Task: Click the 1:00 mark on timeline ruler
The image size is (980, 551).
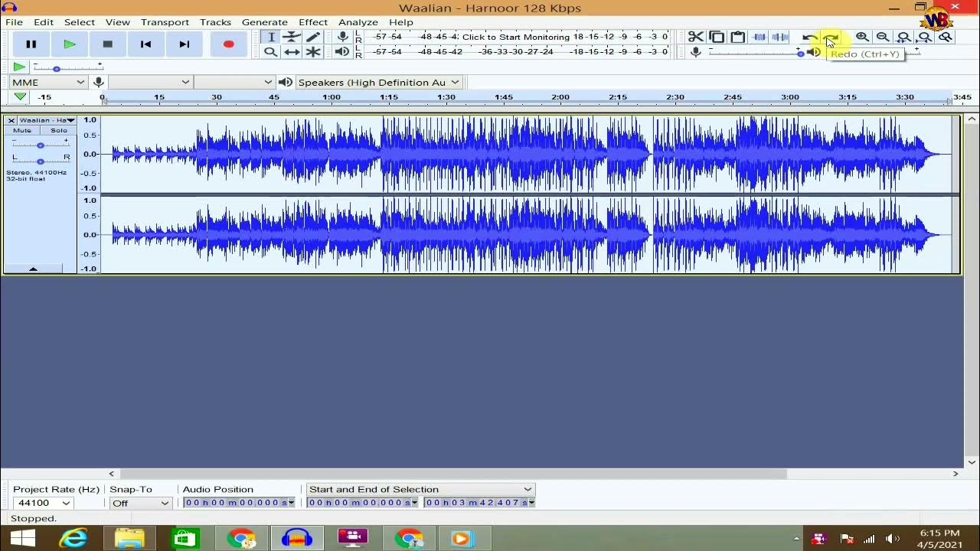Action: 332,97
